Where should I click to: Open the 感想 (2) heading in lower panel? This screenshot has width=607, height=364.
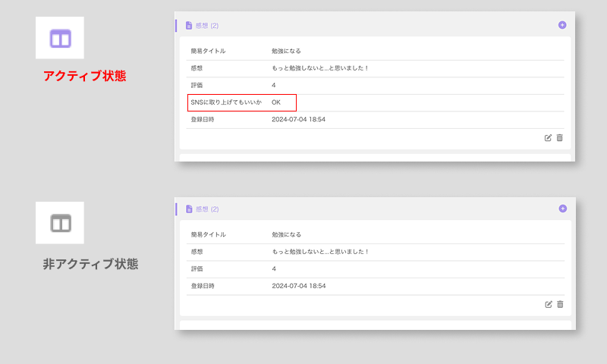206,209
